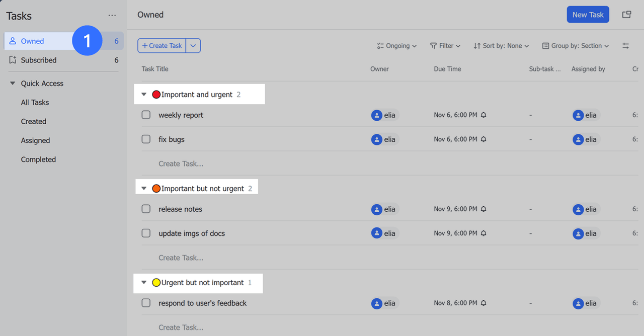Image resolution: width=644 pixels, height=336 pixels.
Task: Click bell reminder icon on weekly report
Action: pos(484,115)
